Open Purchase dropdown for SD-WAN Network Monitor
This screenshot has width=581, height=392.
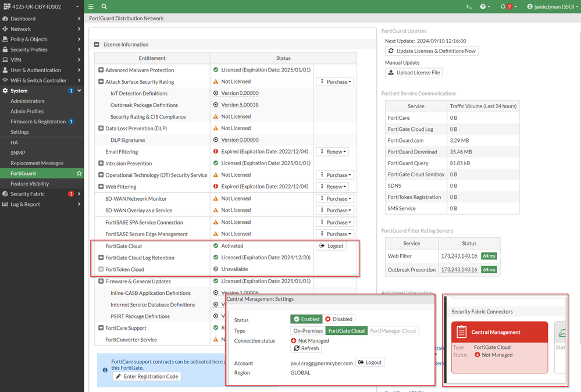coord(335,198)
